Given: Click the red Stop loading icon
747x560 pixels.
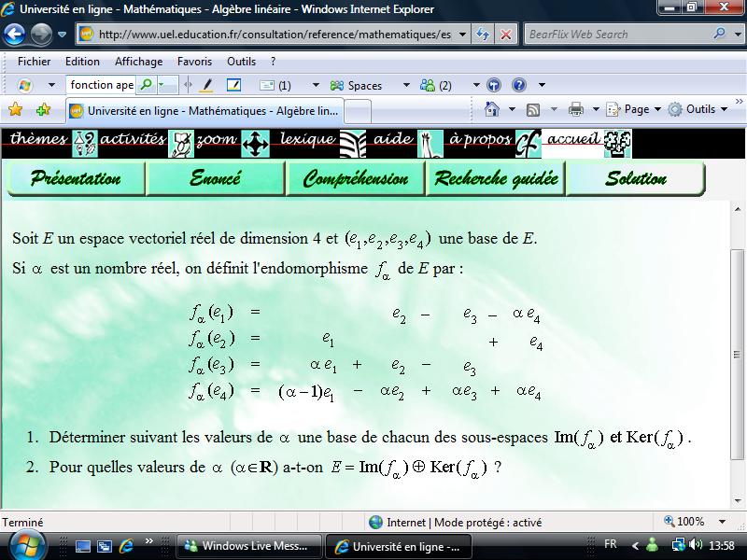Looking at the screenshot, I should (x=505, y=35).
